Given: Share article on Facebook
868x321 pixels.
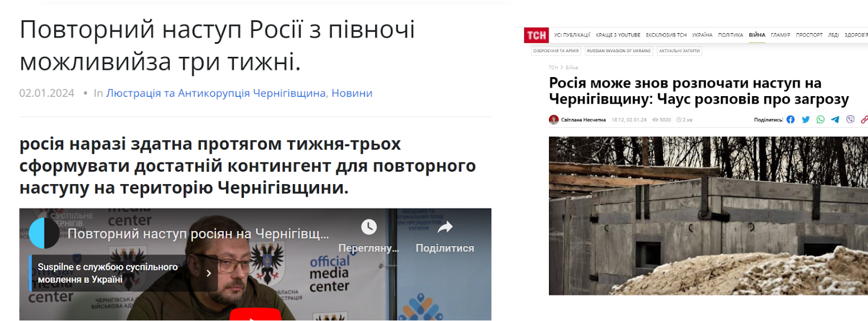Looking at the screenshot, I should coord(790,119).
